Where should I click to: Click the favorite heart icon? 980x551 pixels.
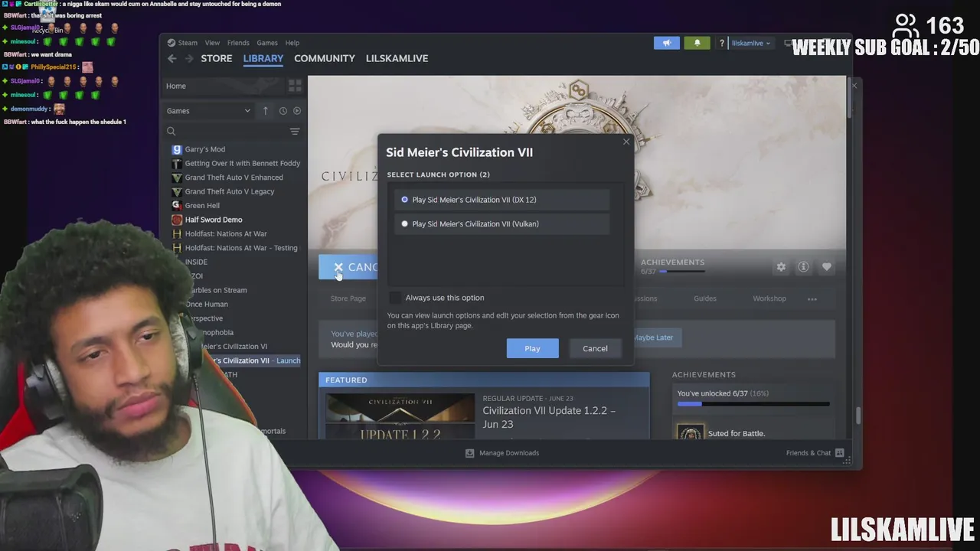[x=826, y=267]
